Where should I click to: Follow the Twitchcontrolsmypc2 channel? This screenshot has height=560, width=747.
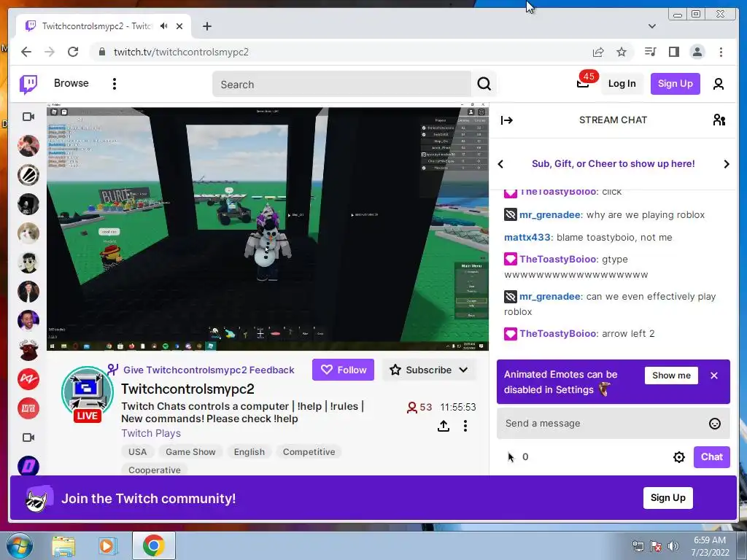[343, 370]
